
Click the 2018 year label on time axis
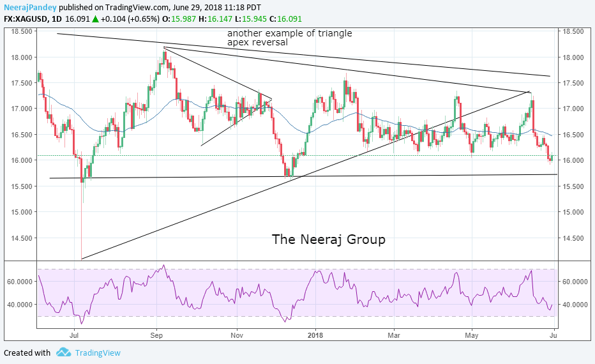click(315, 335)
